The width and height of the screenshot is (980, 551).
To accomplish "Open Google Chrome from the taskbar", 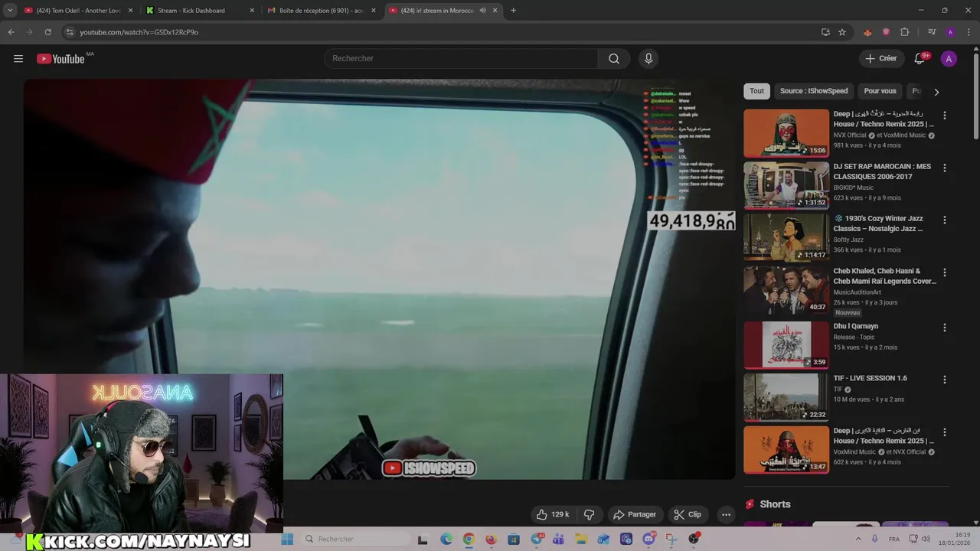I will 469,539.
